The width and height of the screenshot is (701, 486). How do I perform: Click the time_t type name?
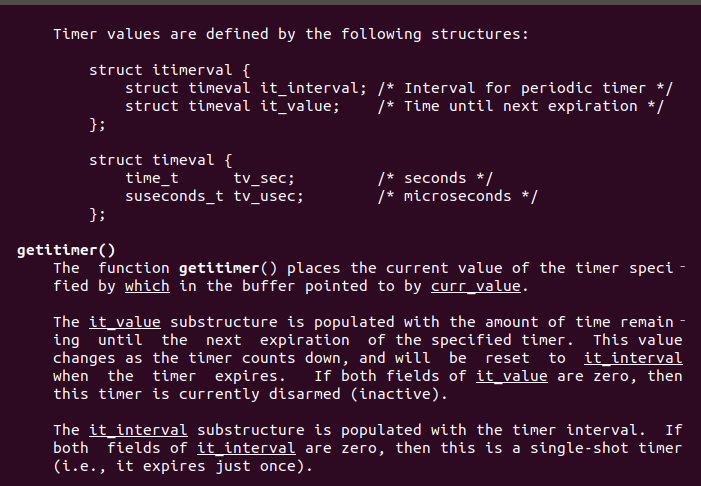[152, 178]
